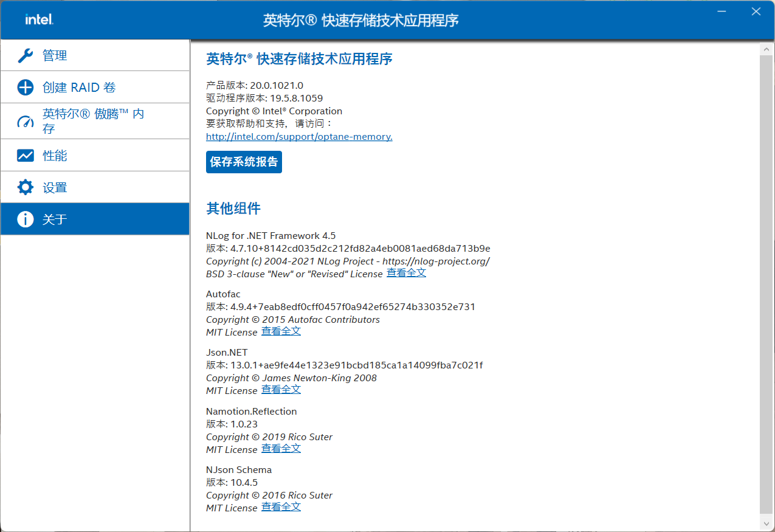Minimize the application window

pyautogui.click(x=721, y=12)
